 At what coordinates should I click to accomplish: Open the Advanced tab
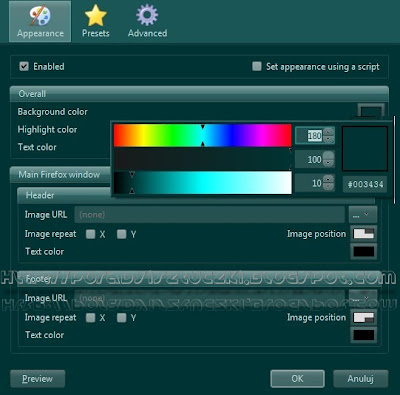147,21
